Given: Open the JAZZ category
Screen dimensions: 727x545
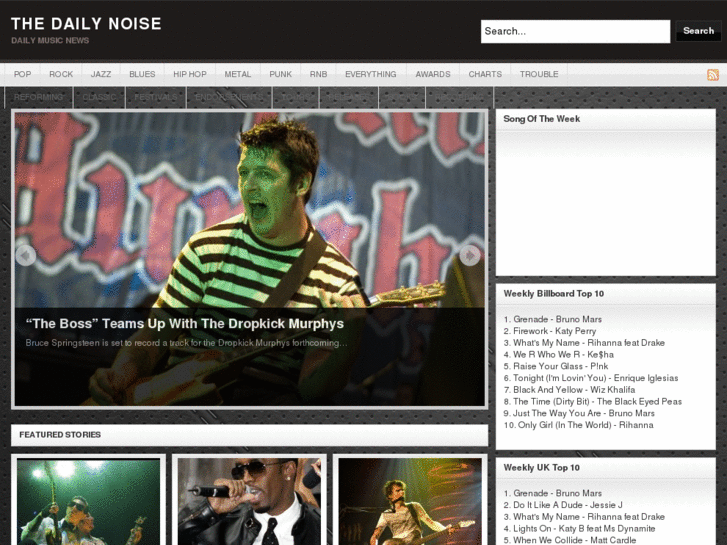Looking at the screenshot, I should (101, 74).
